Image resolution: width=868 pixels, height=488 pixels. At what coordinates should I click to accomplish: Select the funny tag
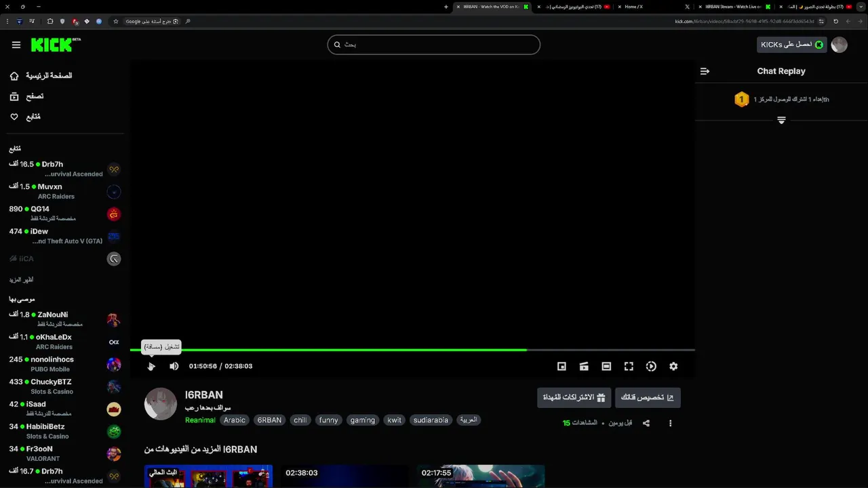(x=328, y=420)
